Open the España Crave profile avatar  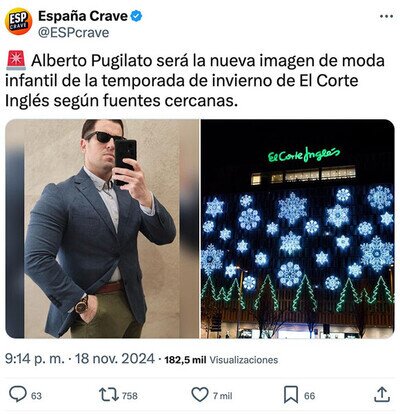click(18, 22)
